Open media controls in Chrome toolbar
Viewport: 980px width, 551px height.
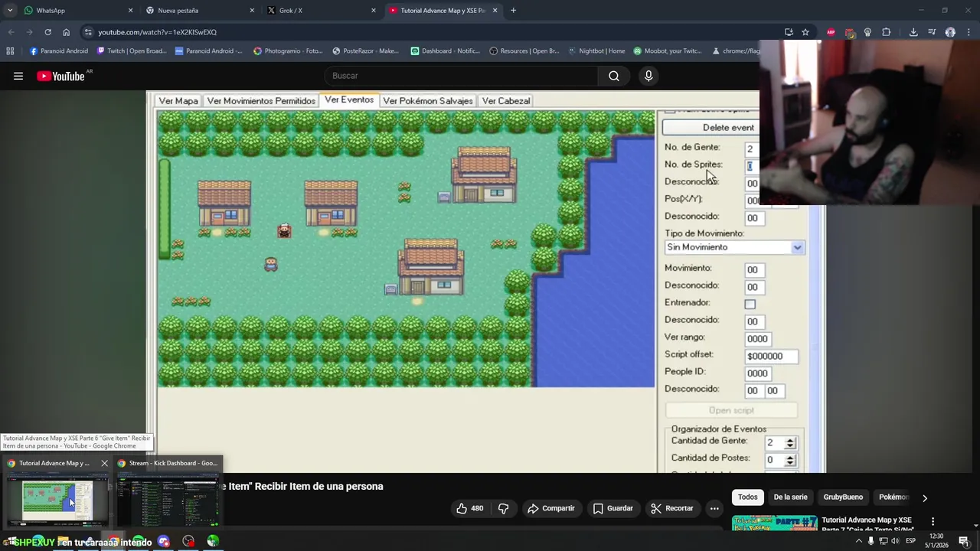tap(932, 32)
